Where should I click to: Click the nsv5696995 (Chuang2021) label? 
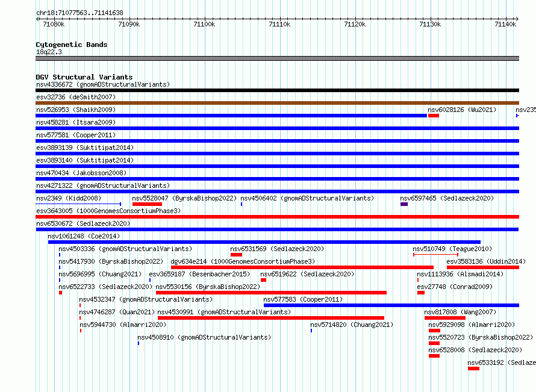pyautogui.click(x=100, y=274)
